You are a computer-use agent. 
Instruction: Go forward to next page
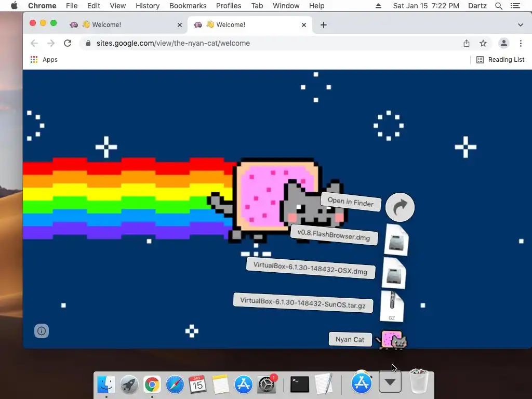point(51,43)
